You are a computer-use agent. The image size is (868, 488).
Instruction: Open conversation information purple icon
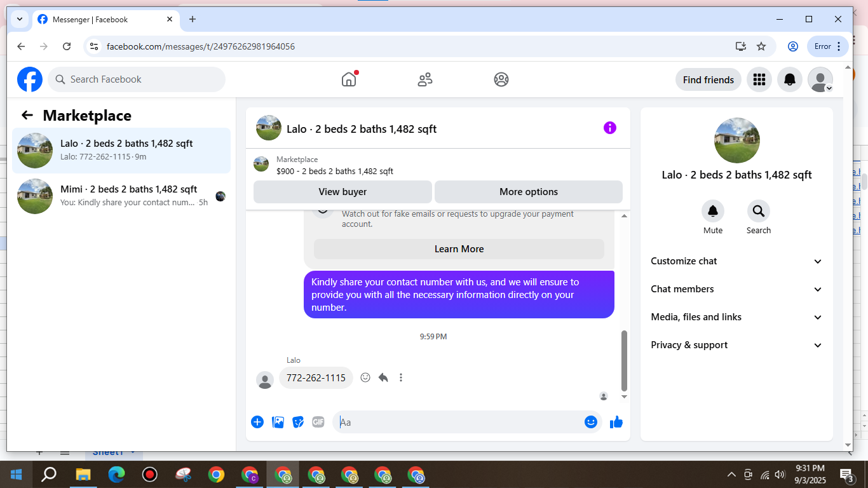point(610,128)
